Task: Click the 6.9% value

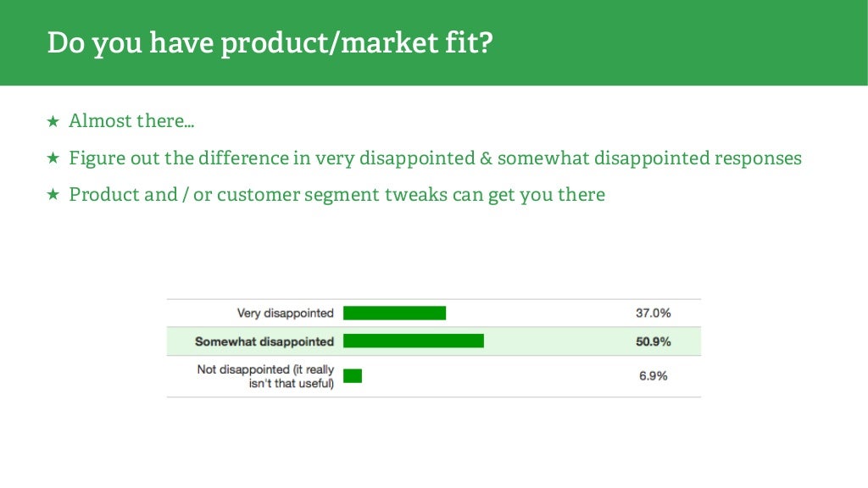Action: click(653, 376)
